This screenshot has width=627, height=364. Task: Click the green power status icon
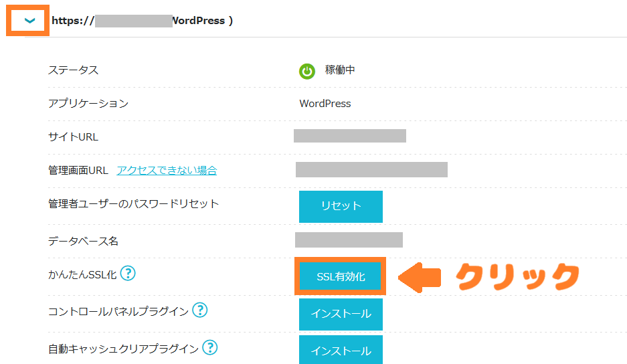tap(307, 71)
